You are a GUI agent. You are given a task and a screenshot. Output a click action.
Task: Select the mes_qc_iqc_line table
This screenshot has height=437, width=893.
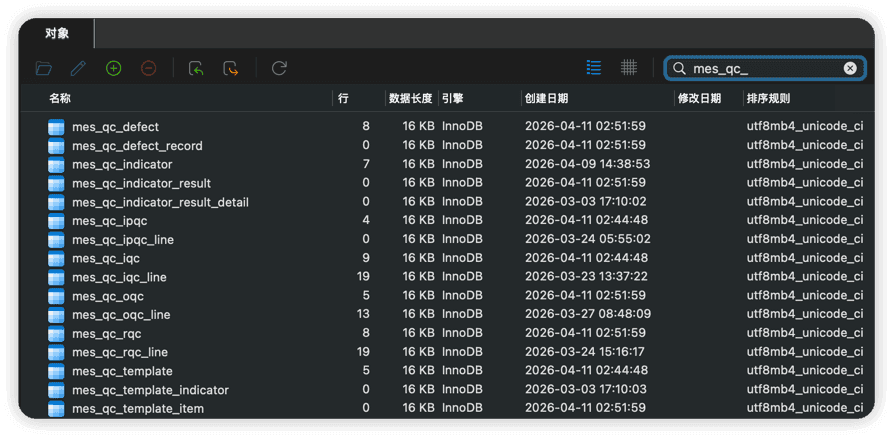click(119, 277)
